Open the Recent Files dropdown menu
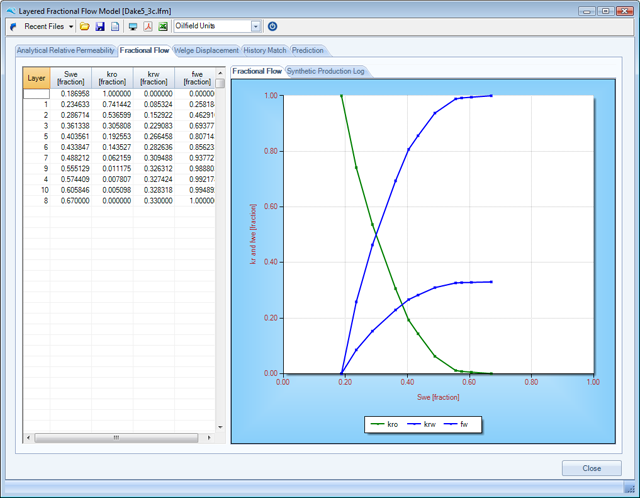Image resolution: width=640 pixels, height=498 pixels. coord(48,27)
